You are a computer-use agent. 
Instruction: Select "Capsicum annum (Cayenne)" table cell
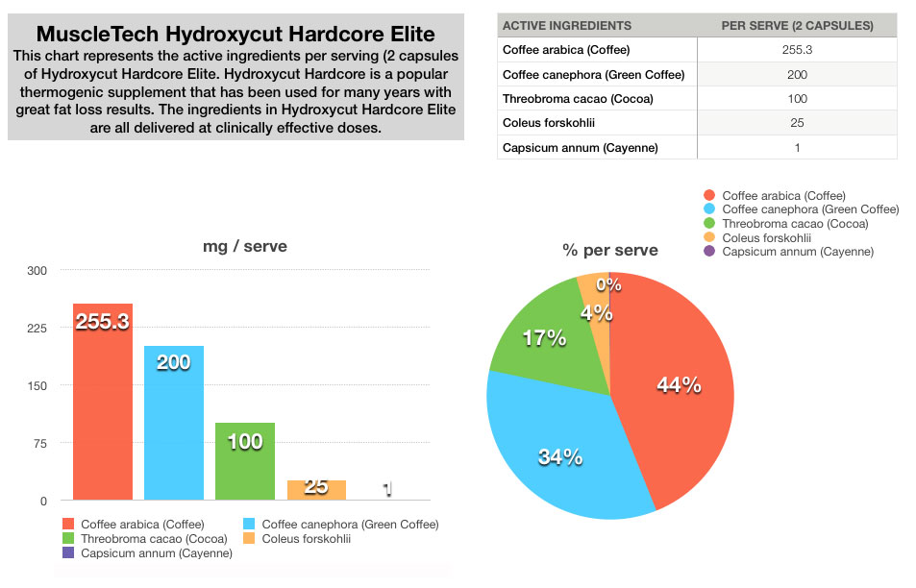click(597, 147)
